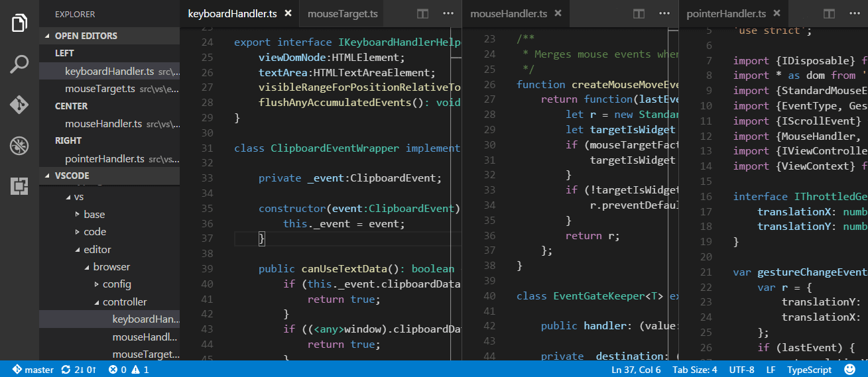Collapse the OPEN EDITORS section
Image resolution: width=868 pixels, height=377 pixels.
pyautogui.click(x=109, y=36)
